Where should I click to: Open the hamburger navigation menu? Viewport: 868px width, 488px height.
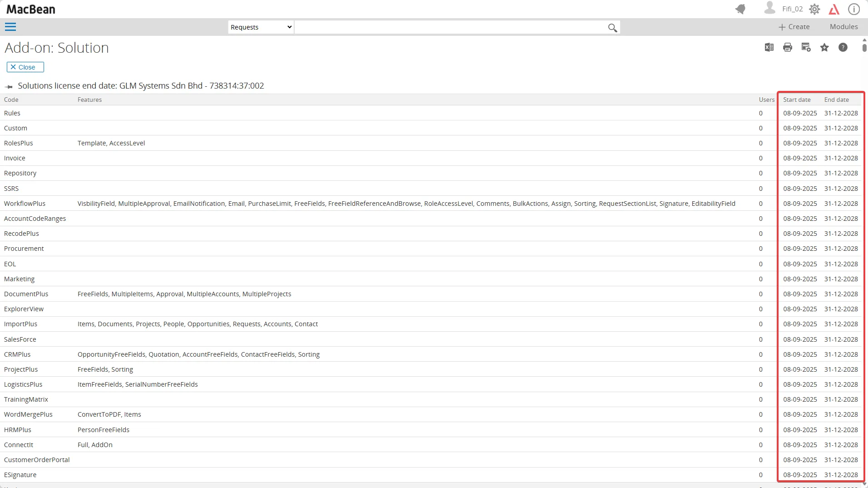(10, 27)
